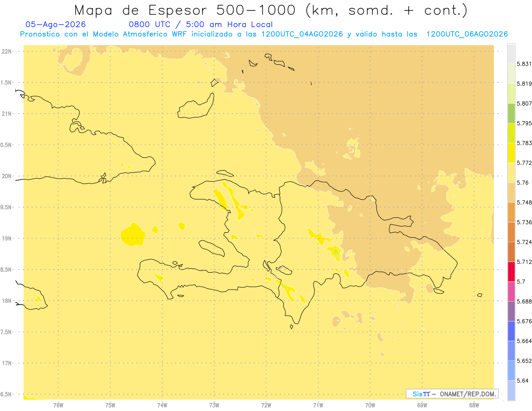Screen dimensions: 532x411
Task: Click the colorbar value '5.772'
Action: click(524, 163)
